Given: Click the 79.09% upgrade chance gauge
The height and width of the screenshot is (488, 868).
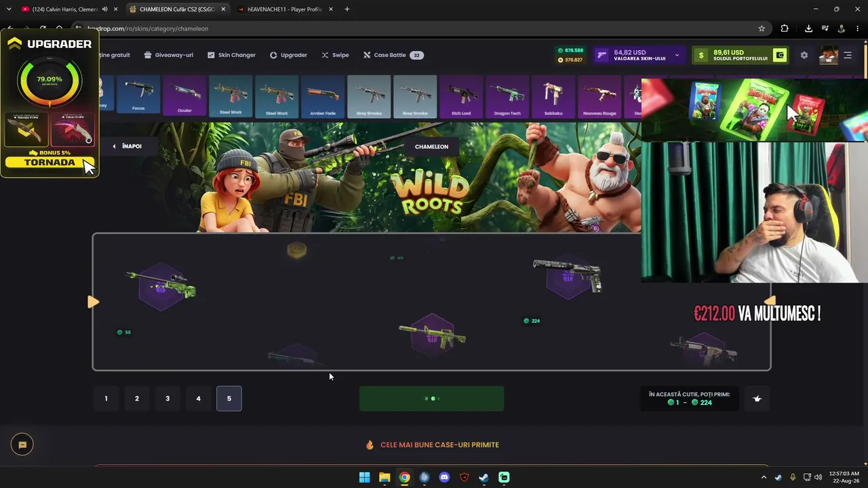Looking at the screenshot, I should coord(50,80).
